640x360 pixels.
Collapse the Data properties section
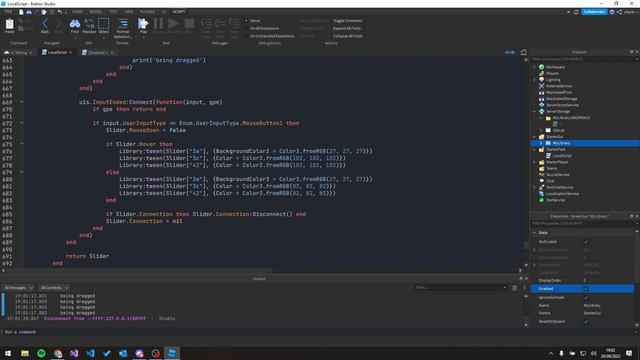point(534,233)
